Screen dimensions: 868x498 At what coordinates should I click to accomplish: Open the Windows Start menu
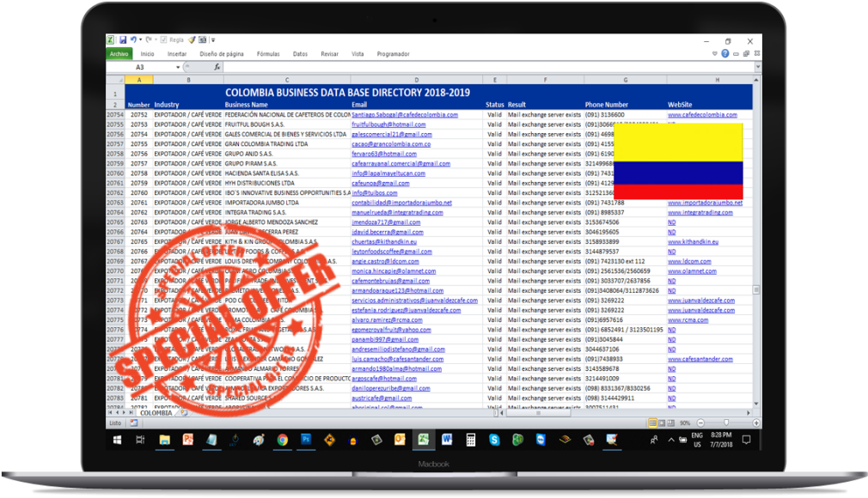tap(118, 440)
